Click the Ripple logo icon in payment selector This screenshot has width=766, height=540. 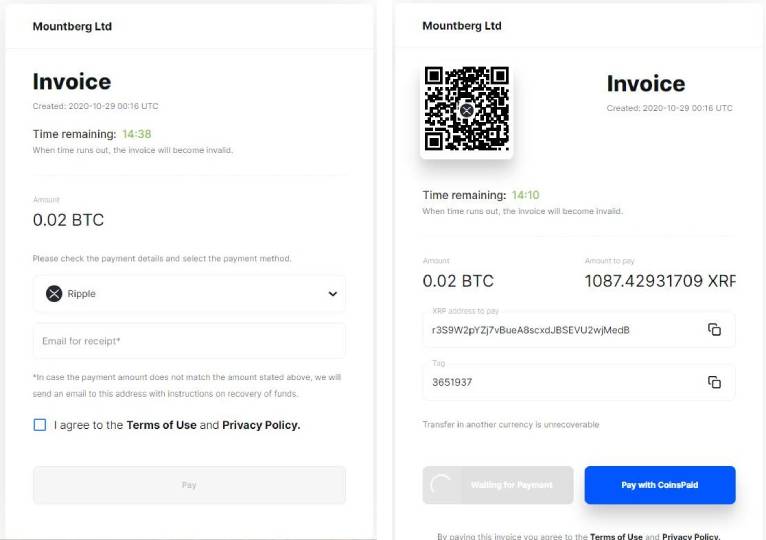pyautogui.click(x=54, y=294)
